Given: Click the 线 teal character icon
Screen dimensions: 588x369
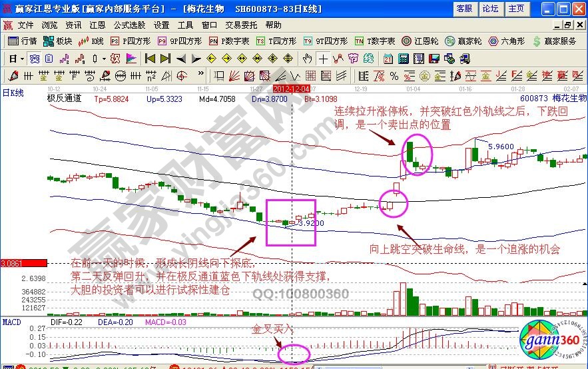Looking at the screenshot, I should 369,59.
